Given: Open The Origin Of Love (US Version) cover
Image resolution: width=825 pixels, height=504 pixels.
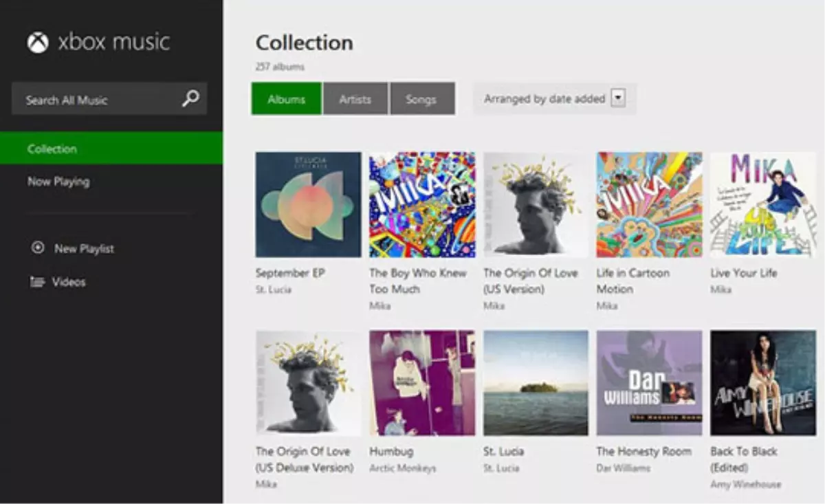Looking at the screenshot, I should point(536,204).
